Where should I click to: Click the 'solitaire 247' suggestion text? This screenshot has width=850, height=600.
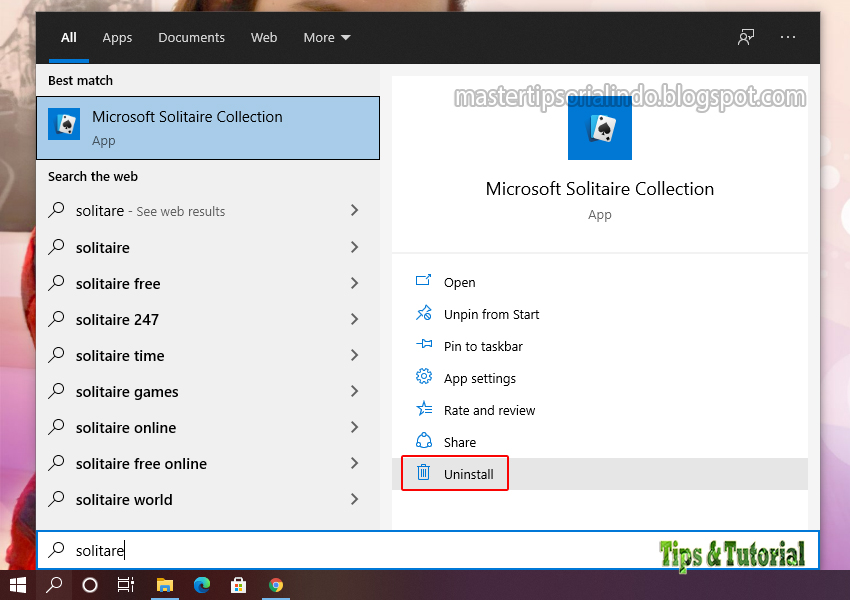click(117, 319)
